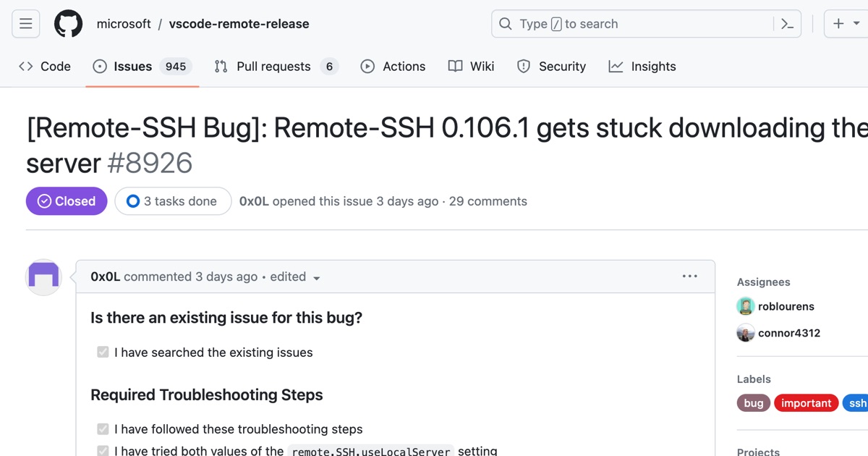868x456 pixels.
Task: Open the hamburger navigation menu
Action: [25, 24]
